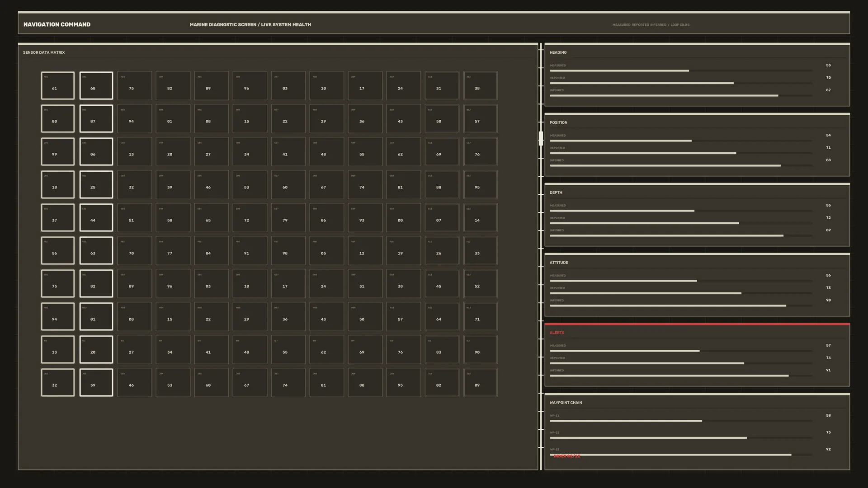Click cell H09 with value 50
This screenshot has height=488, width=868.
pos(365,316)
